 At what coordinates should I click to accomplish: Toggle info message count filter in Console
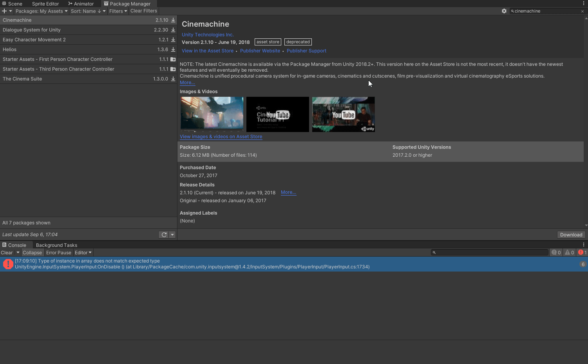556,252
